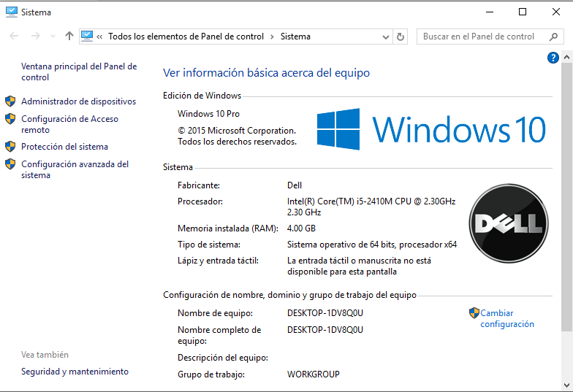Click the Windows 10 logo

coord(431,129)
